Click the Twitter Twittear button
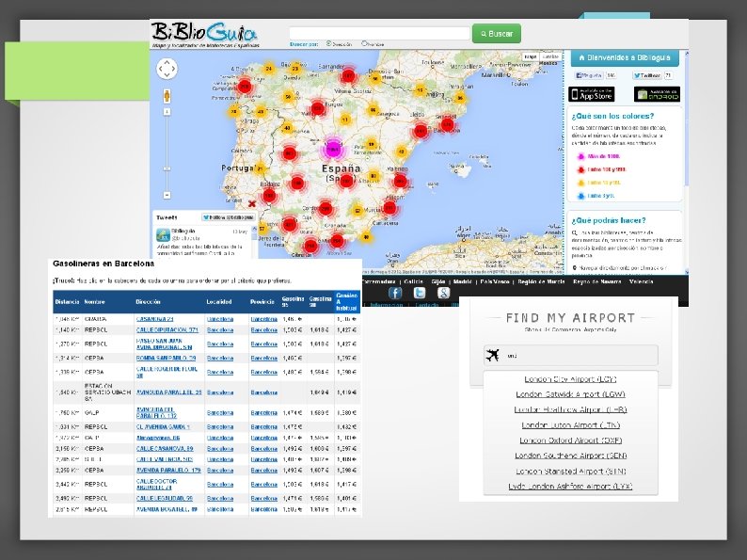This screenshot has width=747, height=560. tap(647, 75)
